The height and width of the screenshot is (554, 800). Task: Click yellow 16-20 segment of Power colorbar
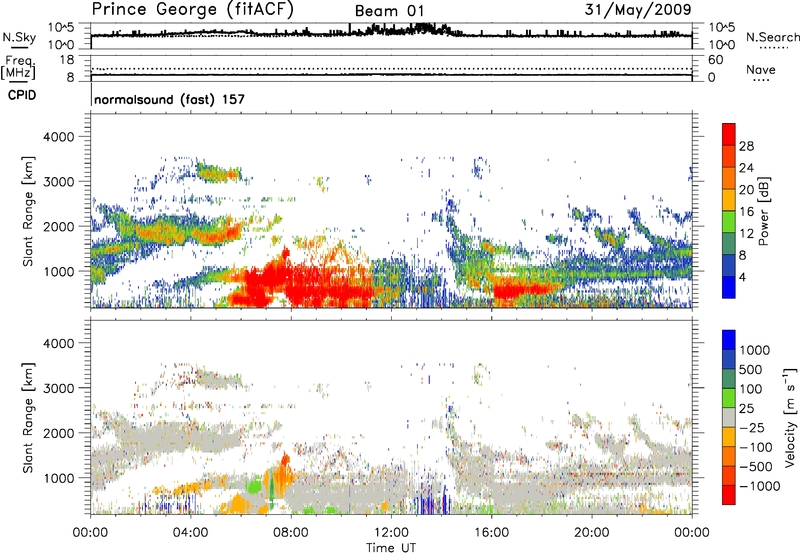(729, 200)
